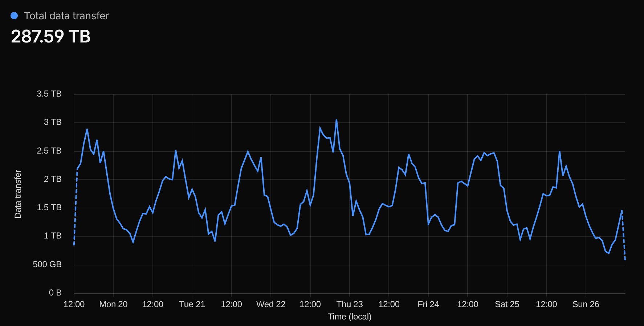
Task: Click the 'Sat 25' x-axis label
Action: coord(507,304)
